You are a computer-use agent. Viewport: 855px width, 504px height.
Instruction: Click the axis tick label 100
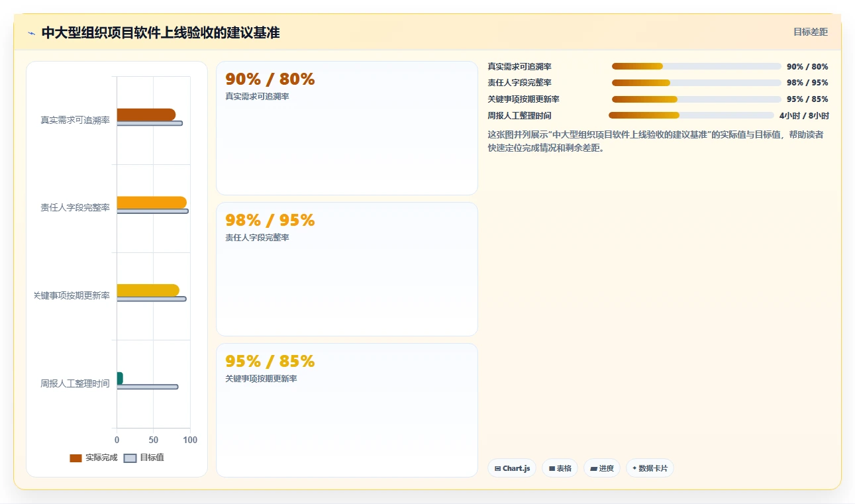[x=190, y=440]
